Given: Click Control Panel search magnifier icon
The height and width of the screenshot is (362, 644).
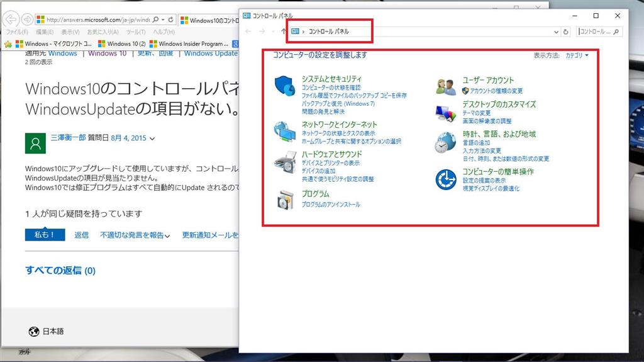Looking at the screenshot, I should coord(616,31).
